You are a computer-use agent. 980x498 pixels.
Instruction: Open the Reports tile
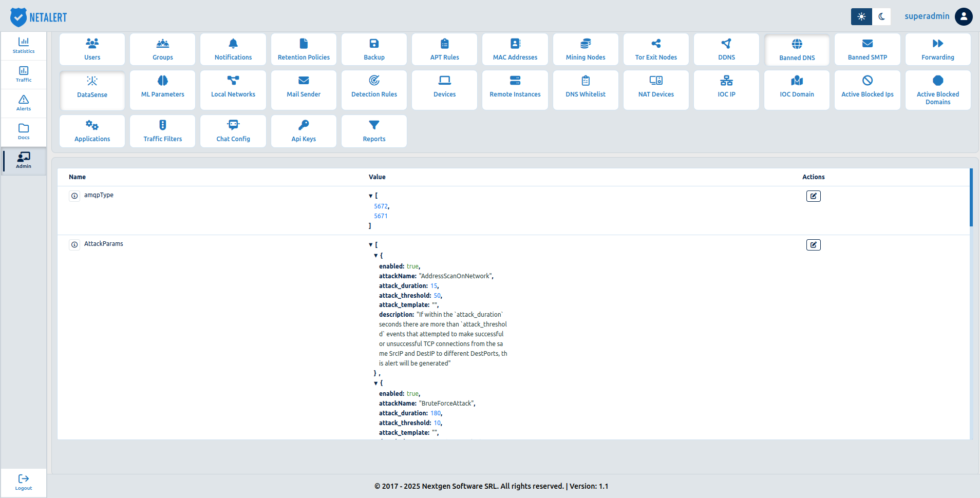tap(374, 131)
